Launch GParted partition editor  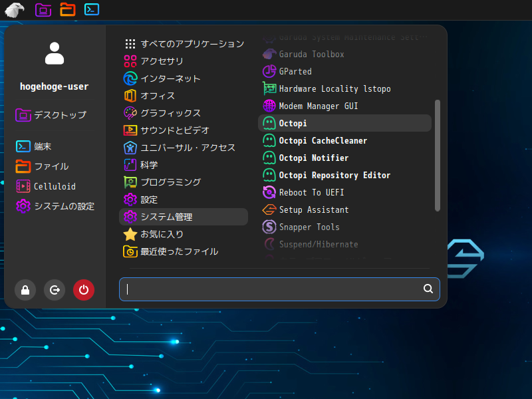(344, 72)
